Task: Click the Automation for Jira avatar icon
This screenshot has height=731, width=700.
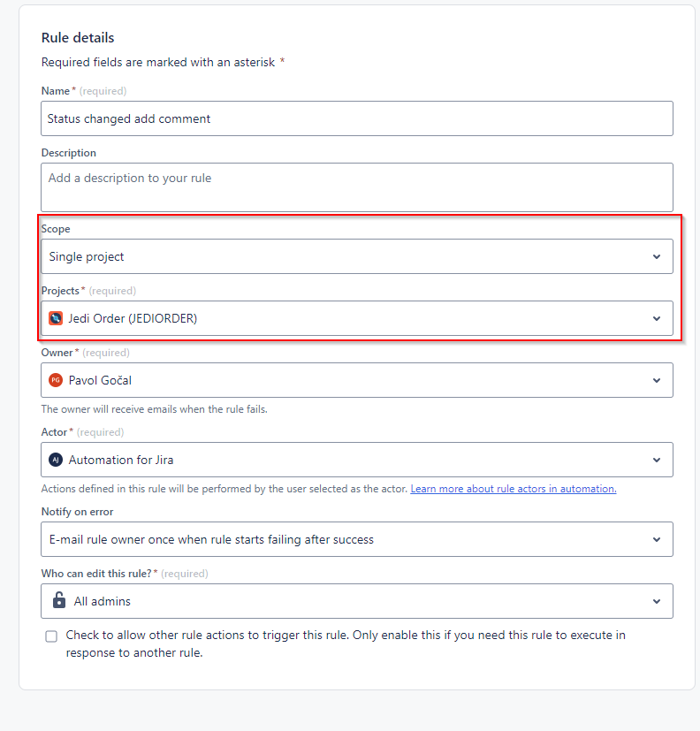Action: point(57,460)
